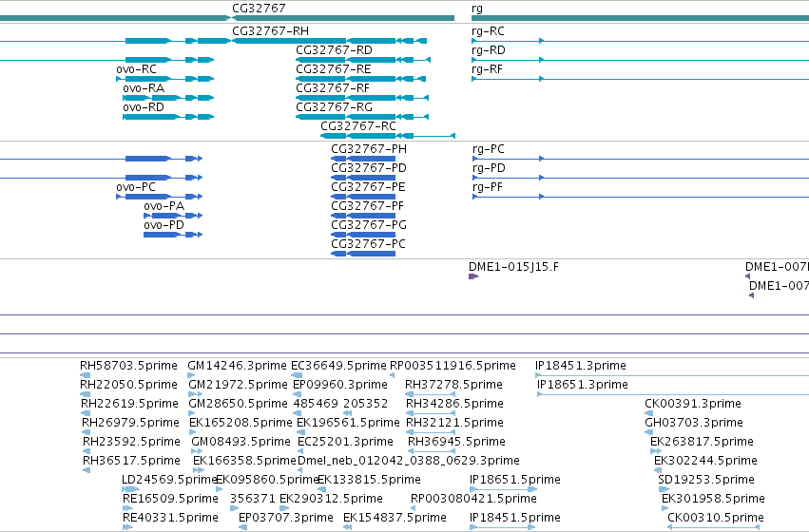This screenshot has width=809, height=532.
Task: Click EST label SD19253.5prime
Action: coord(706,480)
